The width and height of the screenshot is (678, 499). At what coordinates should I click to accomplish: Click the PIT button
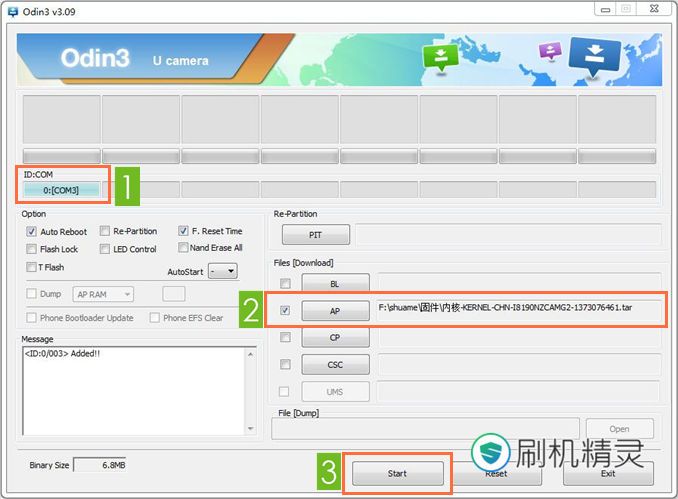click(x=316, y=235)
